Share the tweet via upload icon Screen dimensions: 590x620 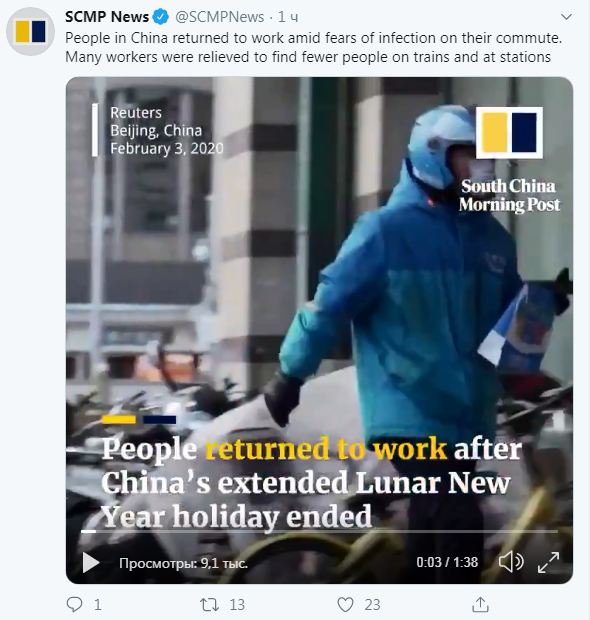(480, 604)
